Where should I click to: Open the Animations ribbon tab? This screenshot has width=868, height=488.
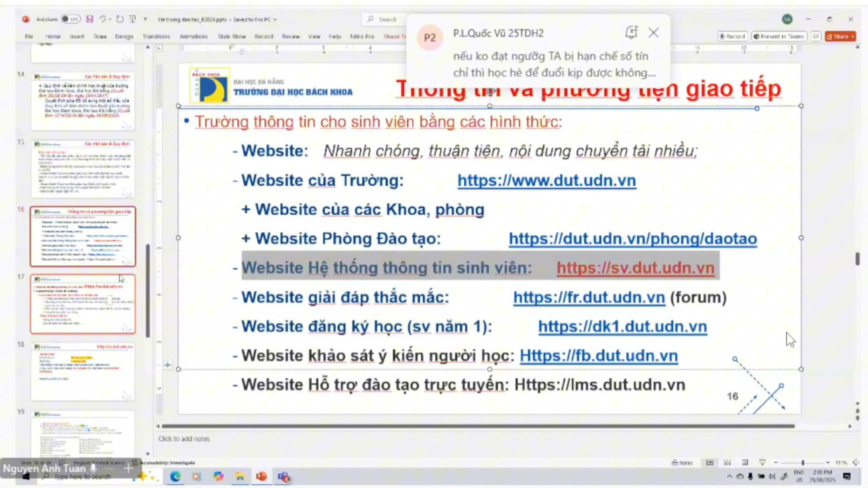193,36
